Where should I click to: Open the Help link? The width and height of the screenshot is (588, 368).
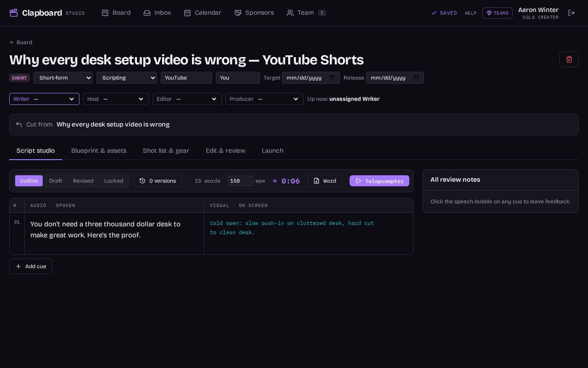471,13
